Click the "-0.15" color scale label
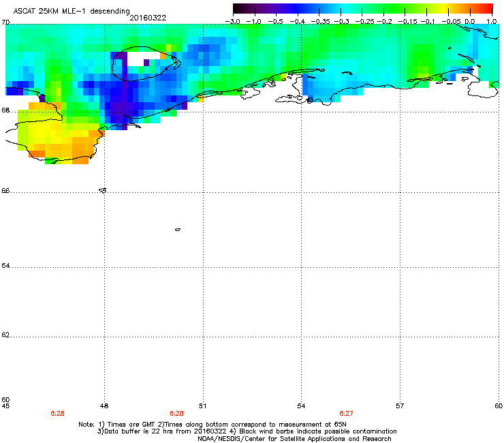 [x=407, y=22]
